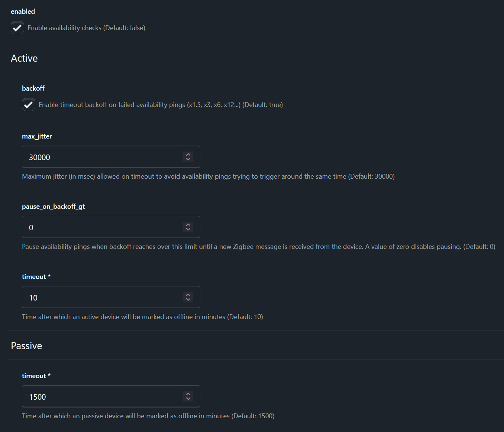The width and height of the screenshot is (504, 432).
Task: Decrement pause_on_backoff_gt with the down arrow
Action: pyautogui.click(x=188, y=230)
